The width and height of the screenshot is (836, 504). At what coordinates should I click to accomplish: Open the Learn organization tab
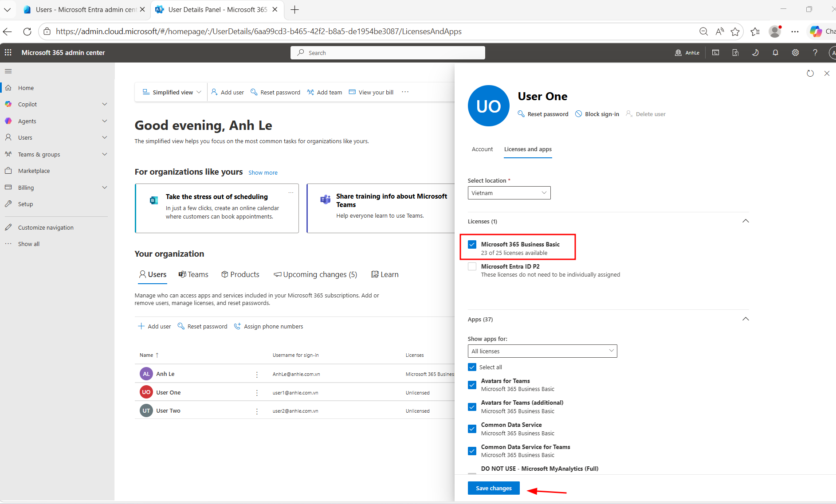point(385,274)
